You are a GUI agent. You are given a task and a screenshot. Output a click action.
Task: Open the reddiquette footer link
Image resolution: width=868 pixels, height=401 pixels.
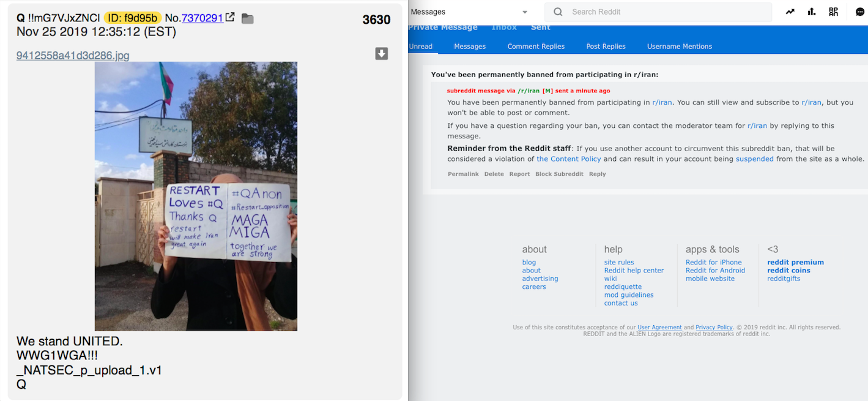(x=623, y=287)
